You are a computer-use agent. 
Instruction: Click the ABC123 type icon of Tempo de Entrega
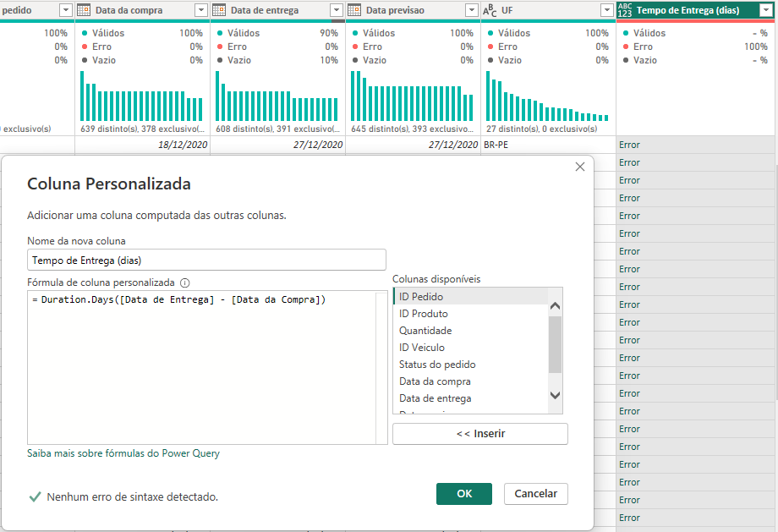click(625, 10)
